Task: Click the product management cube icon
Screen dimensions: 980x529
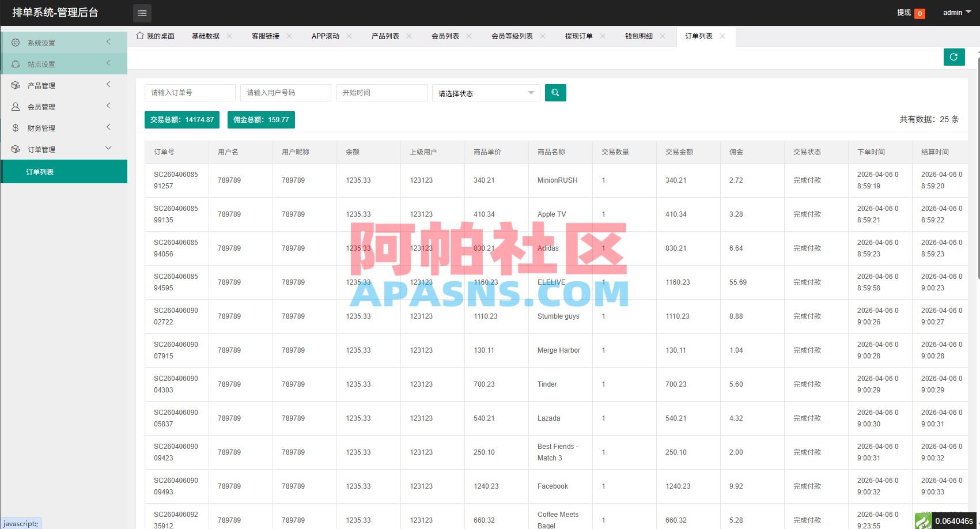Action: click(16, 85)
